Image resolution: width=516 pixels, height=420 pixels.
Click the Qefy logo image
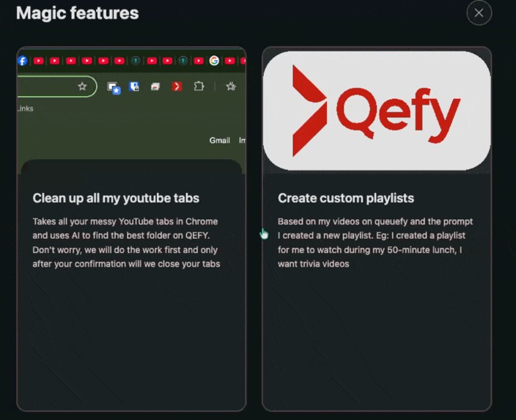[377, 111]
